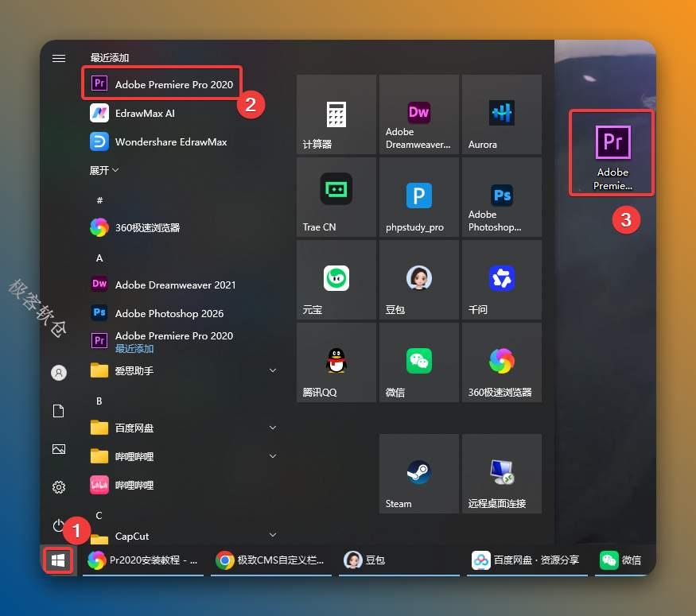Open Pictures from Start sidebar
696x616 pixels.
click(x=59, y=449)
